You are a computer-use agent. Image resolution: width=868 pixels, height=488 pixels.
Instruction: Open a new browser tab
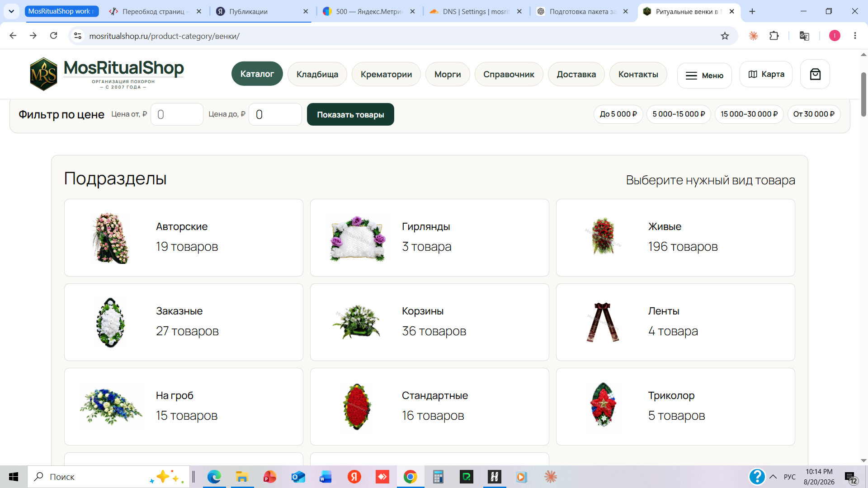pos(752,11)
